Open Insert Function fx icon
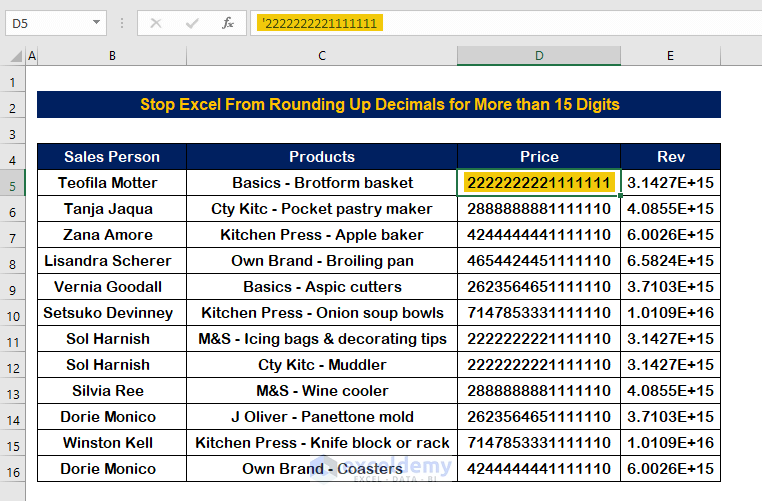Viewport: 762px width, 501px height. 227,23
